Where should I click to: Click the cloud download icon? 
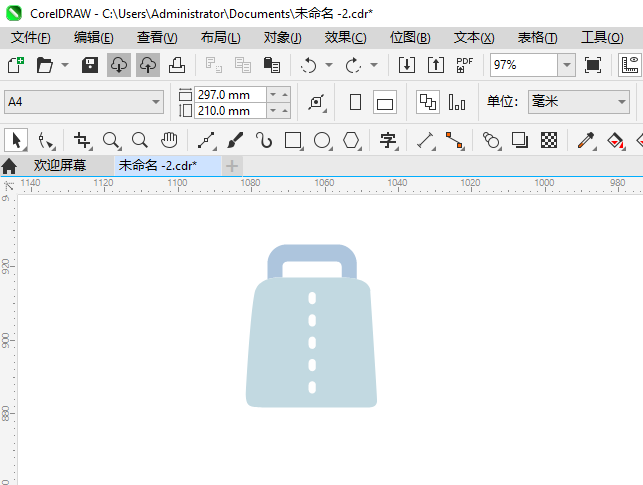click(x=119, y=65)
